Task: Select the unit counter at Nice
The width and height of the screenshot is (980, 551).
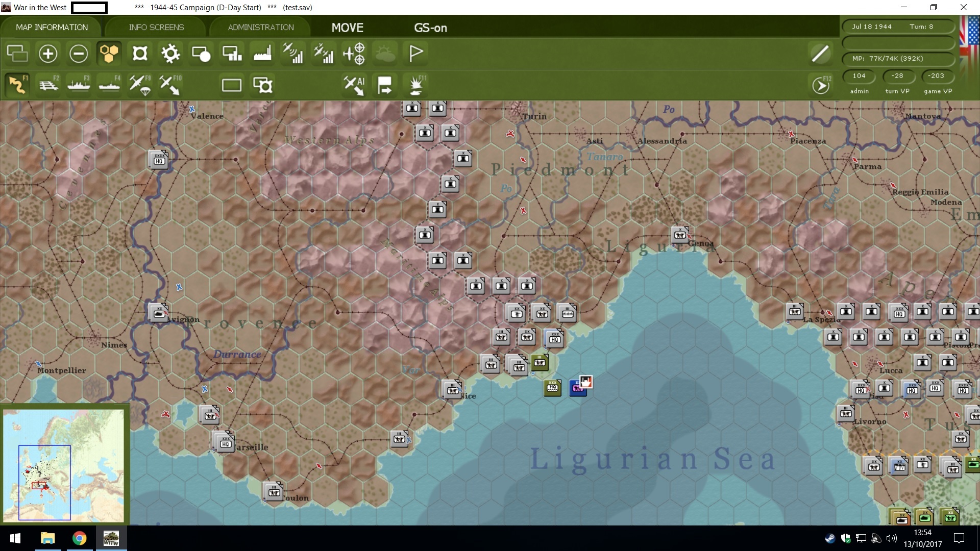Action: 452,390
